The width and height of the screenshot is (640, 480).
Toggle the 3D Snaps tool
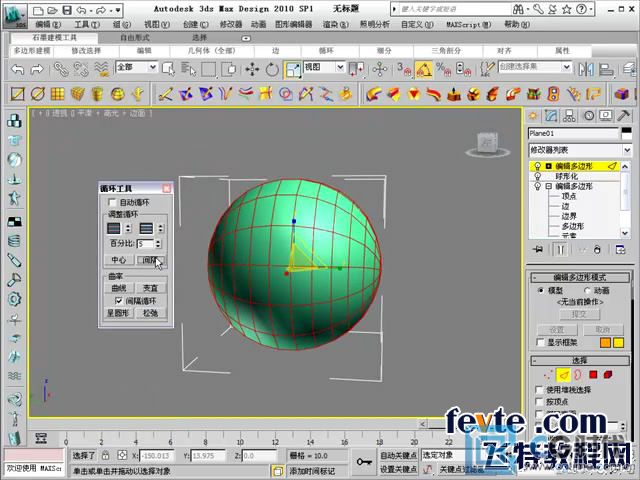pyautogui.click(x=404, y=69)
